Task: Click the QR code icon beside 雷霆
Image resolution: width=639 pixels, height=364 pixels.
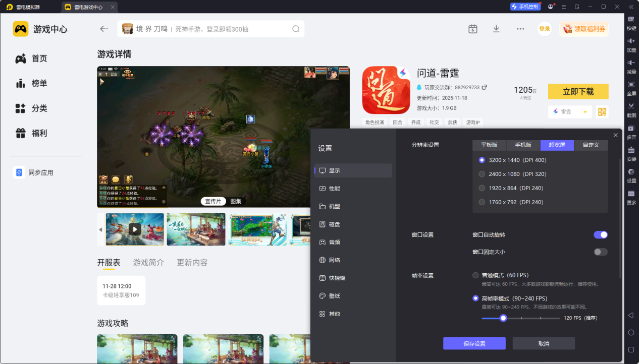Action: [x=602, y=111]
